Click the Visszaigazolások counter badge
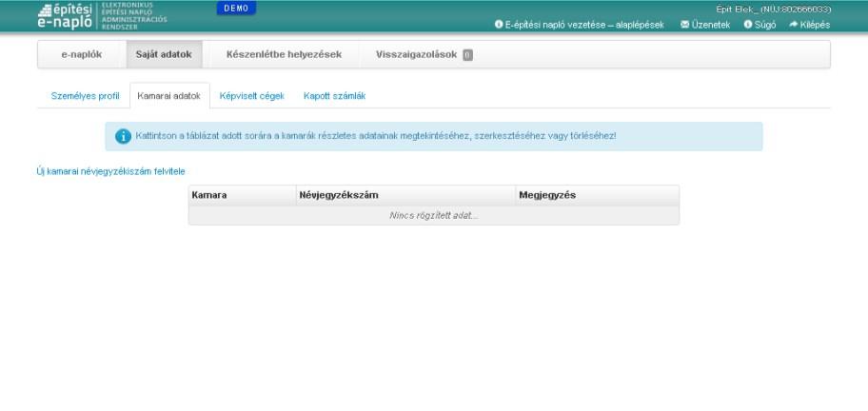This screenshot has width=868, height=411. [467, 55]
